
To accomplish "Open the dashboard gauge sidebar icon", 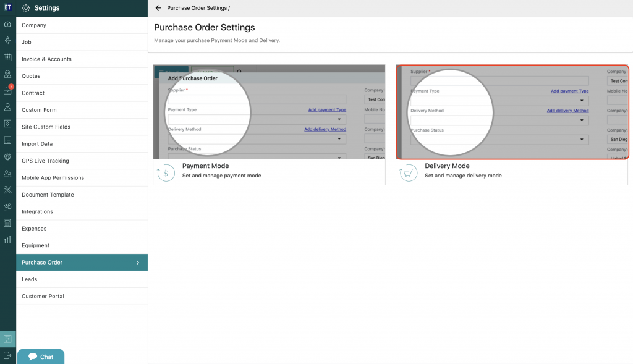I will [7, 24].
